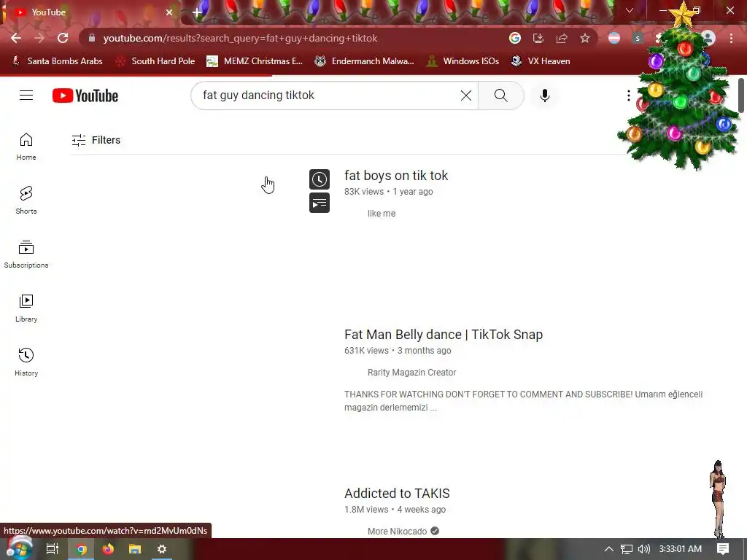Start voice search with the microphone icon
This screenshot has width=747, height=560.
[x=544, y=96]
